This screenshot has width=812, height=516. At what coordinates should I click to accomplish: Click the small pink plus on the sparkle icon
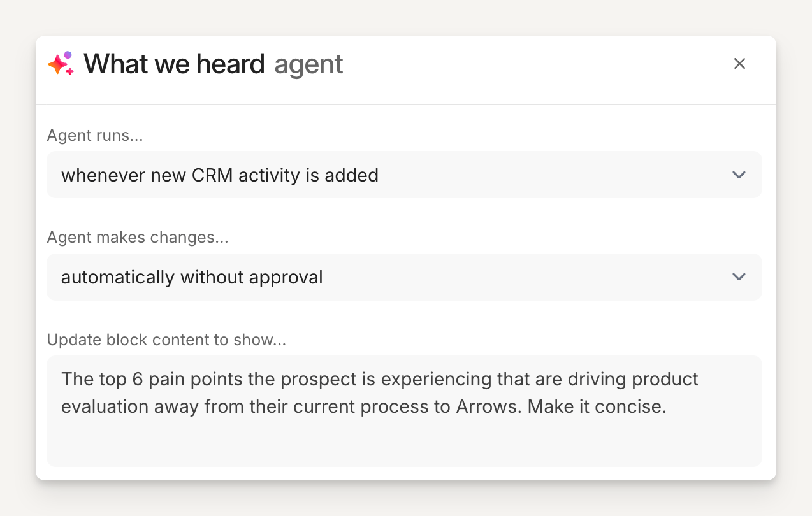pyautogui.click(x=69, y=71)
